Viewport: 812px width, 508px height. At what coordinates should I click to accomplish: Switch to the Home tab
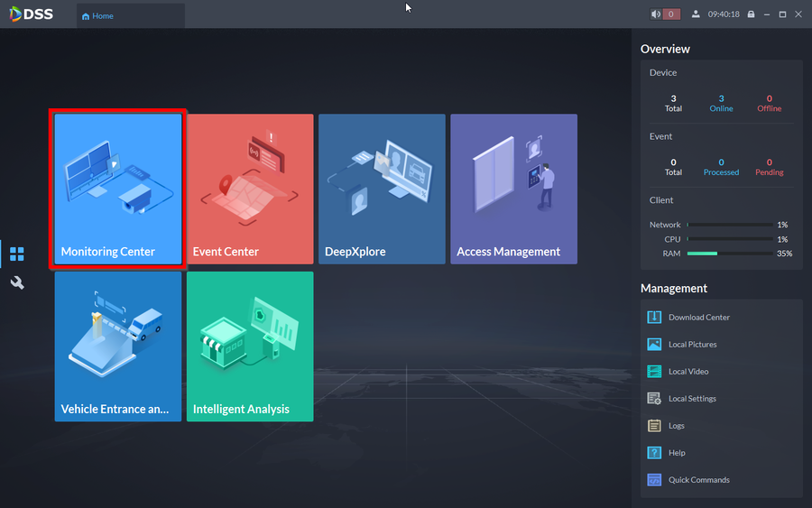click(97, 16)
